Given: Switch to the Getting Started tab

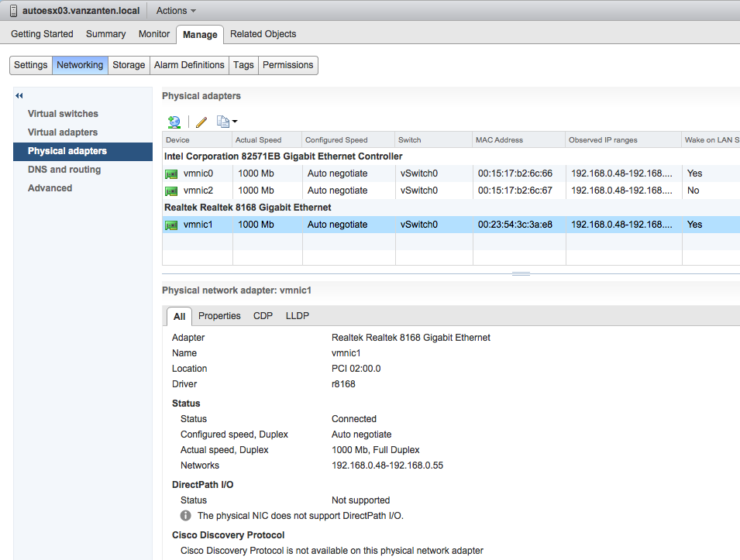Looking at the screenshot, I should pos(42,34).
